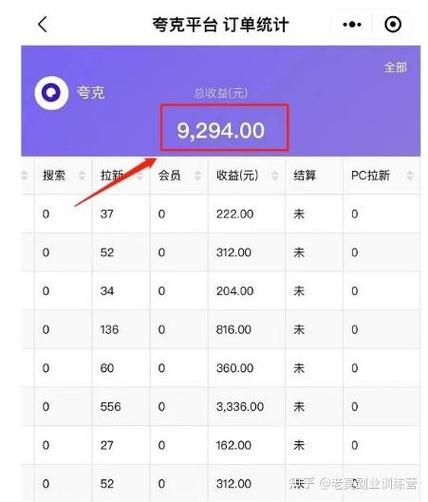
Task: Sort by 搜索 column arrows
Action: (x=82, y=175)
